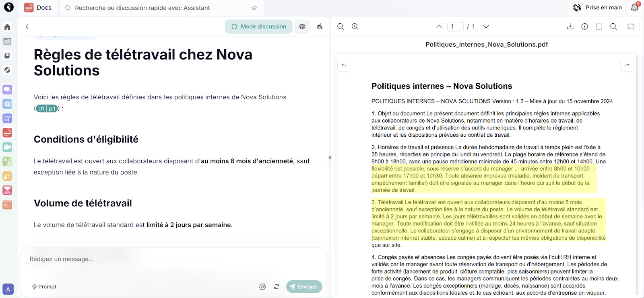Click the broom clear-conversation icon
Viewport: 644px width, 298px height.
[320, 27]
